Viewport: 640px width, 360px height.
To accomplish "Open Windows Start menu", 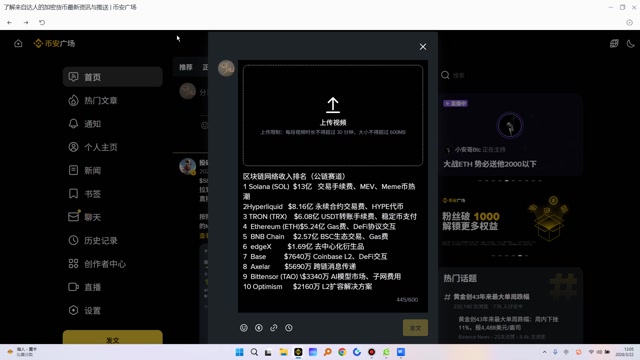I will 240,352.
